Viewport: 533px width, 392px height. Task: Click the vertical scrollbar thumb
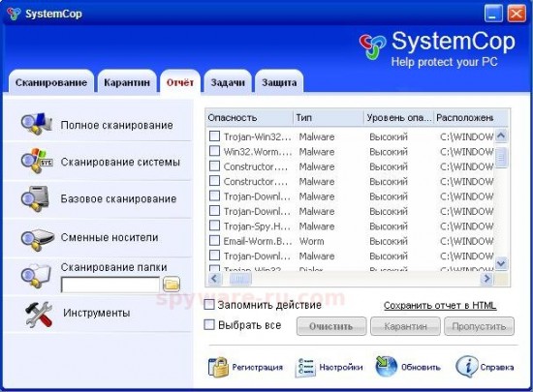[x=501, y=158]
